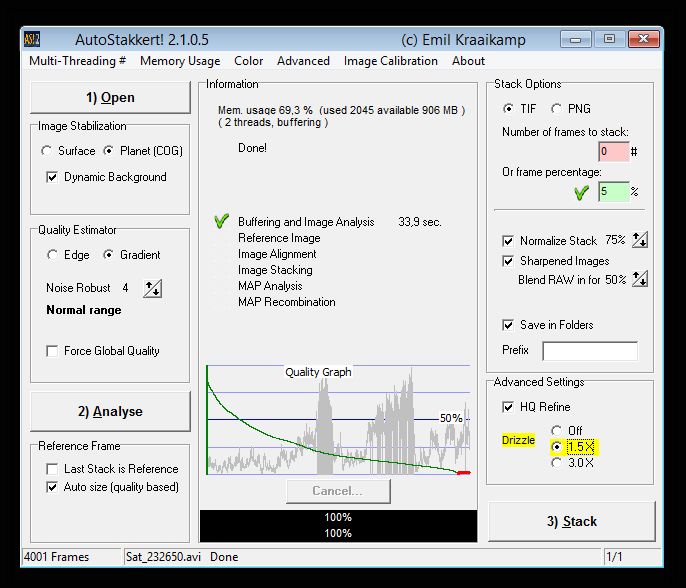Click the Mem. usage 69,3 % text
This screenshot has width=686, height=588.
coord(265,110)
